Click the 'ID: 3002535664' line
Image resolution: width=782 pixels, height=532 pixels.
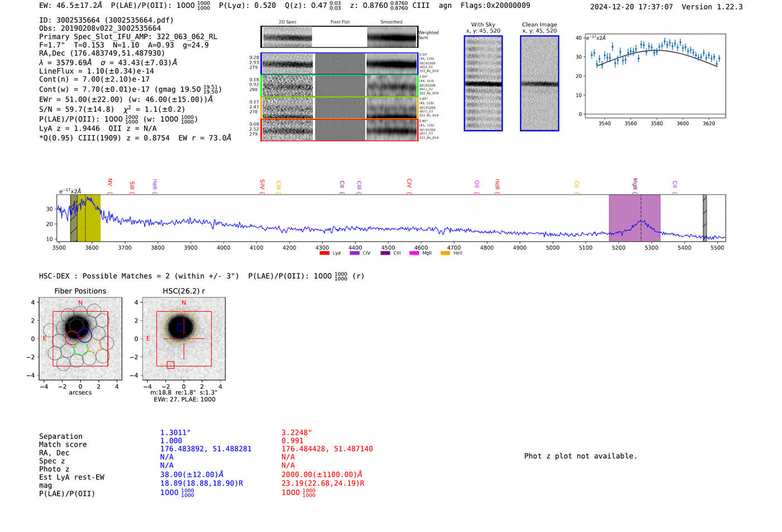click(106, 20)
